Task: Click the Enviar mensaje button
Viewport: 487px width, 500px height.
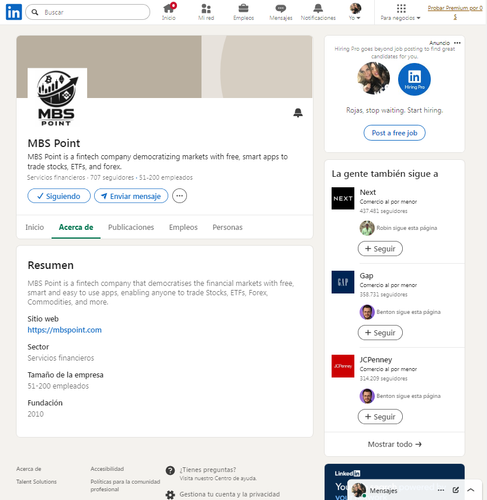Action: pos(131,196)
